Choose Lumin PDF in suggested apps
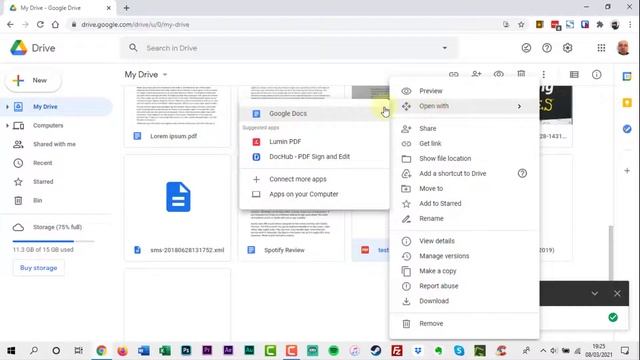This screenshot has width=640, height=360. (x=314, y=142)
